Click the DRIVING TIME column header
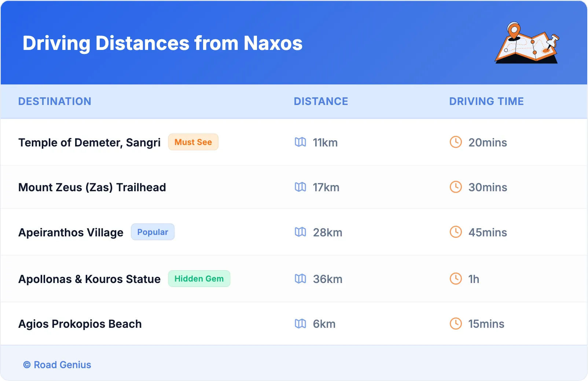Viewport: 588px width, 381px height. [486, 101]
